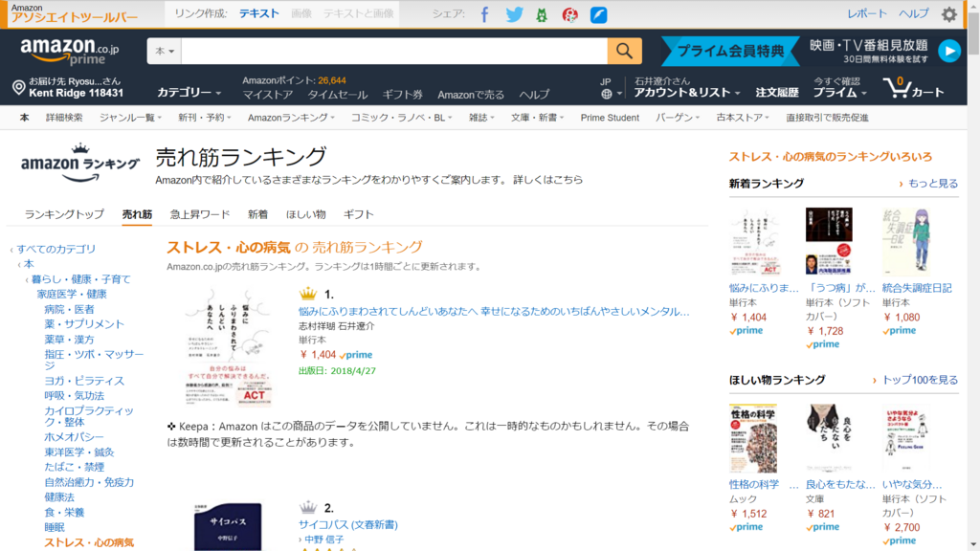
Task: Expand the プライム dropdown
Action: pos(839,93)
